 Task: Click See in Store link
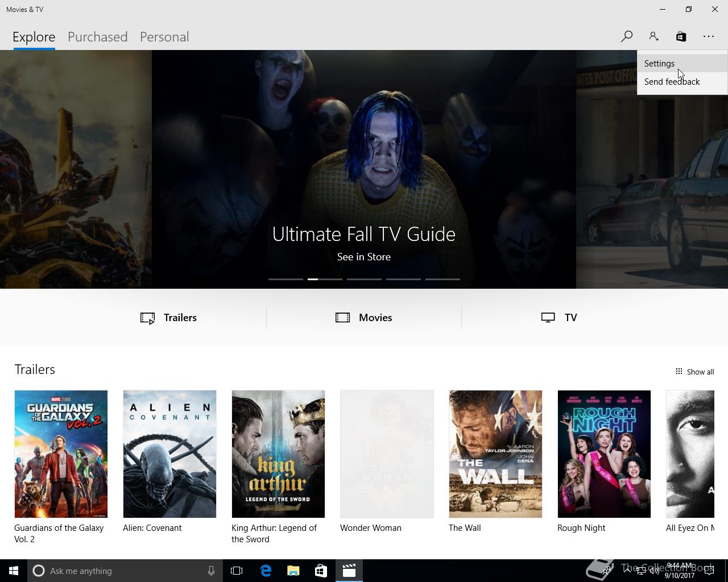point(364,257)
